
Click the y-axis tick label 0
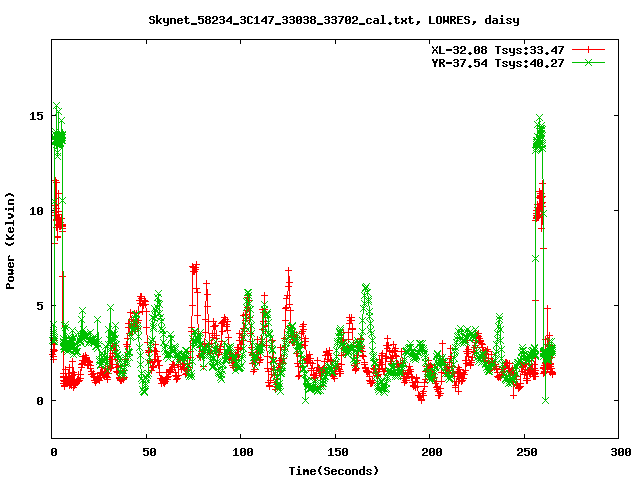40,401
